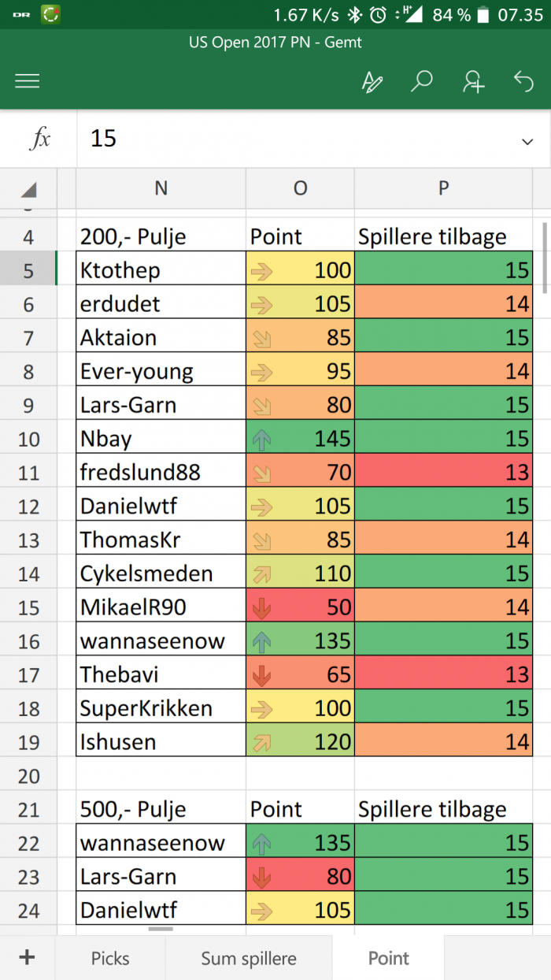
Task: Select column P header
Action: point(444,187)
